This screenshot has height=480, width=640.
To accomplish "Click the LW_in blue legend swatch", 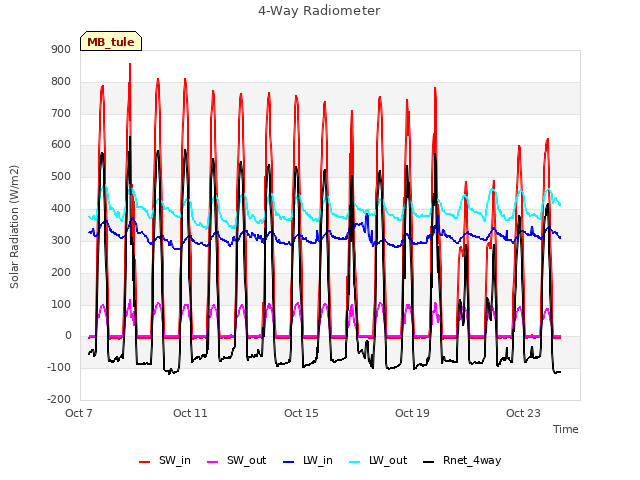I will click(x=289, y=462).
